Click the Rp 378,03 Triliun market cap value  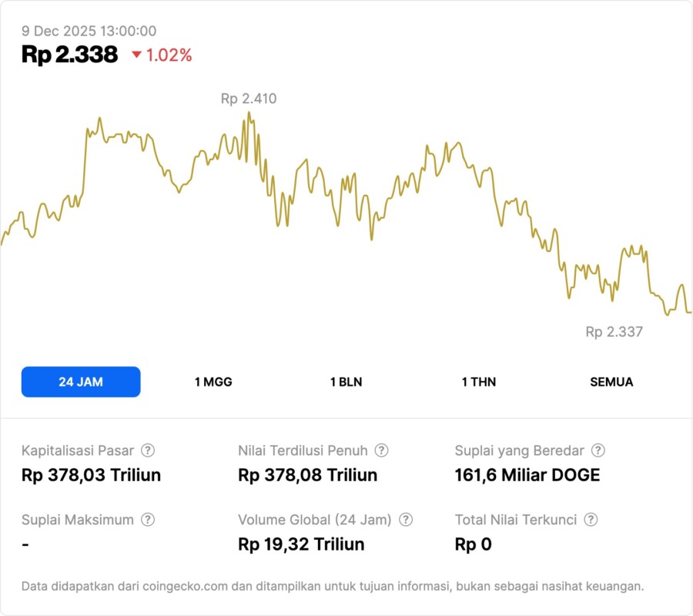pyautogui.click(x=91, y=475)
